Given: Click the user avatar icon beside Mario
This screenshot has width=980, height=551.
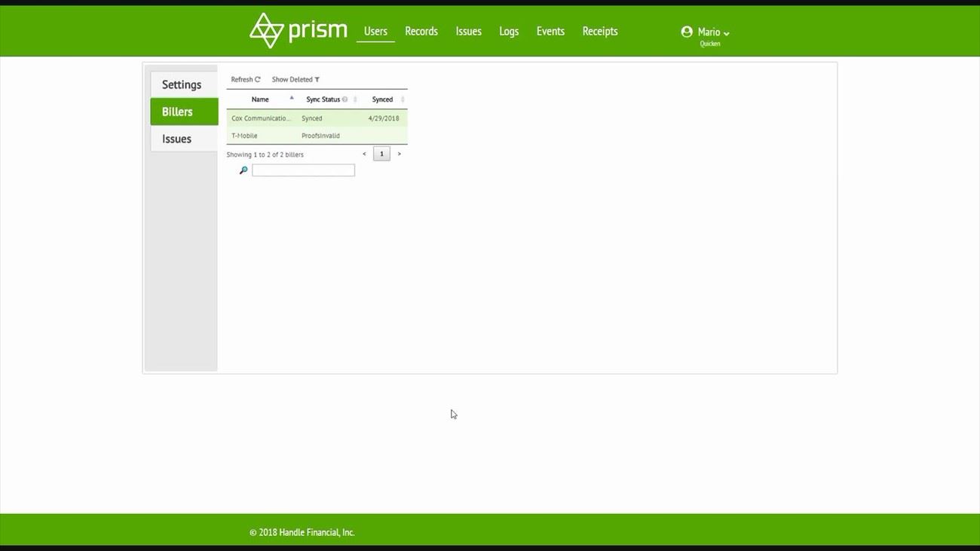Looking at the screenshot, I should (x=687, y=32).
